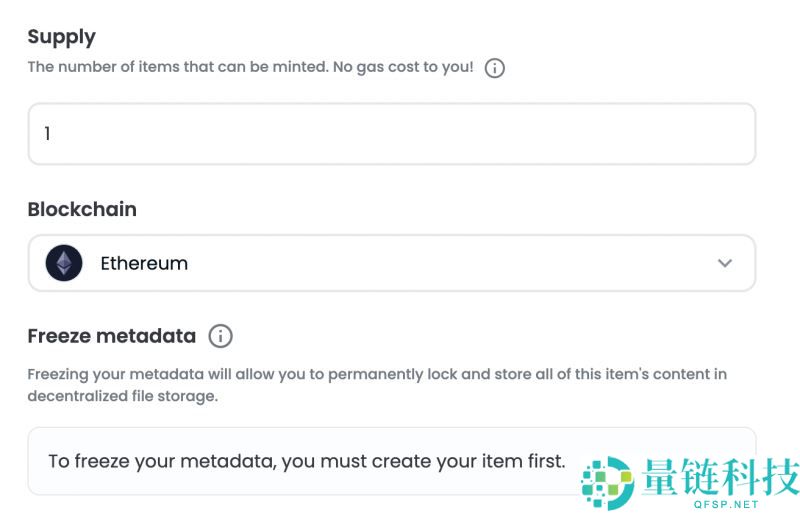Click the Ethereum label in the dropdown
Viewport: 800px width, 515px height.
pos(144,264)
